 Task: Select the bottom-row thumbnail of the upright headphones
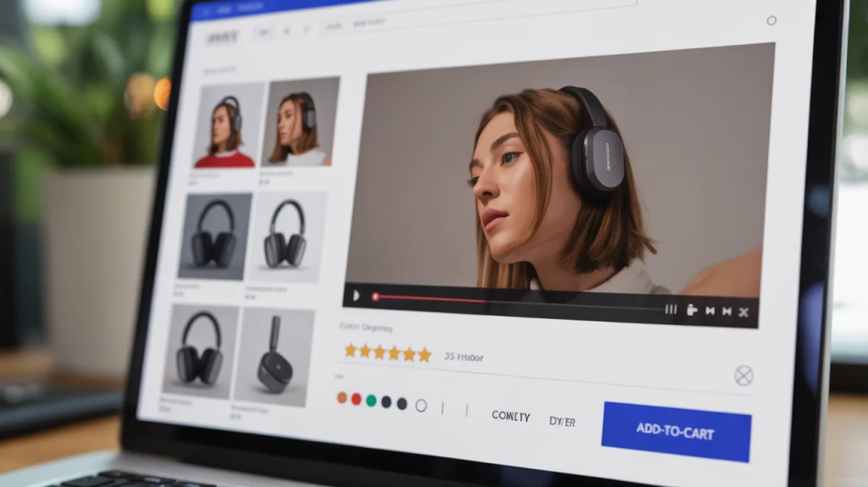click(200, 351)
